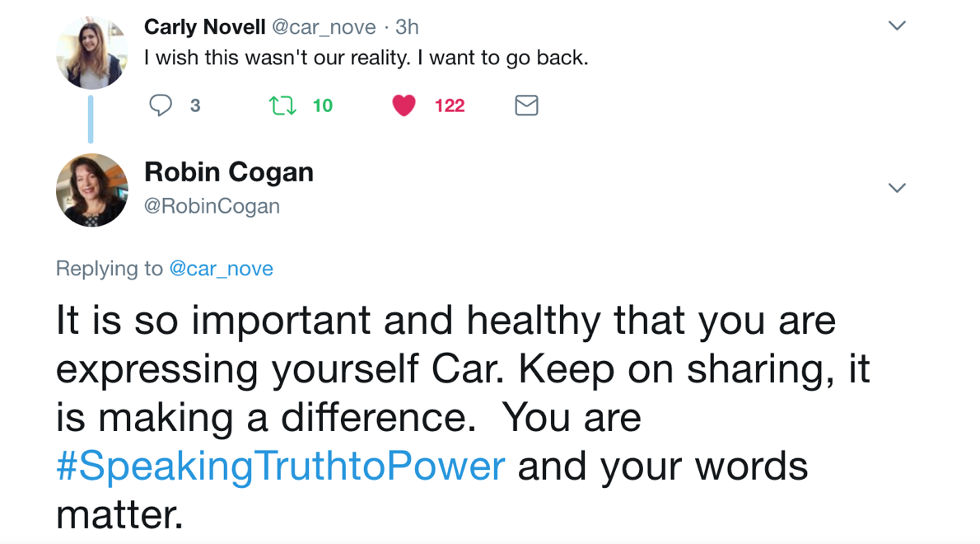Open the dropdown chevron on Robin's tweet

pyautogui.click(x=897, y=188)
